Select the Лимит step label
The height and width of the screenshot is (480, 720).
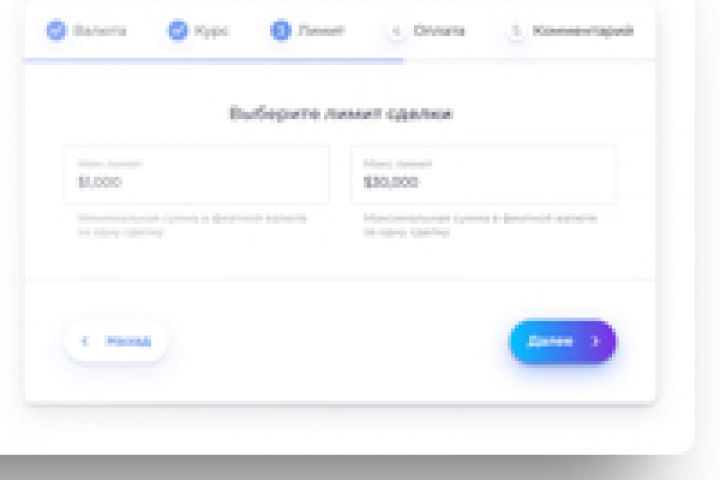pos(321,31)
